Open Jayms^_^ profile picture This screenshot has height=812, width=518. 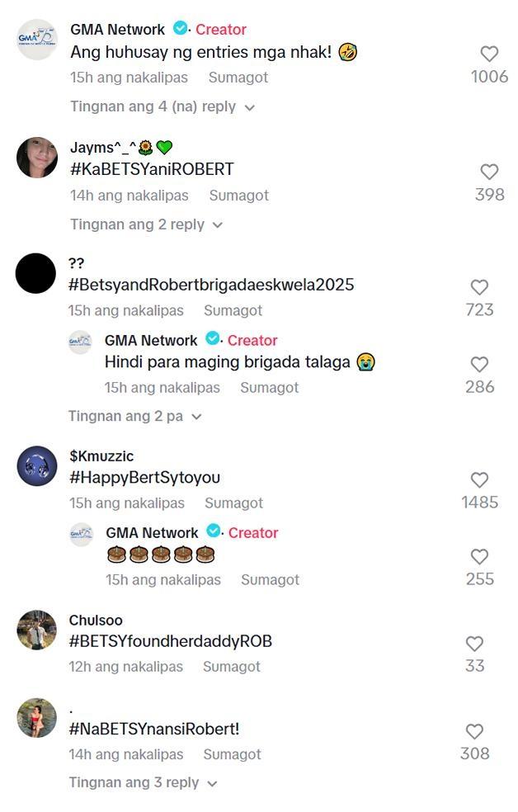tap(37, 158)
